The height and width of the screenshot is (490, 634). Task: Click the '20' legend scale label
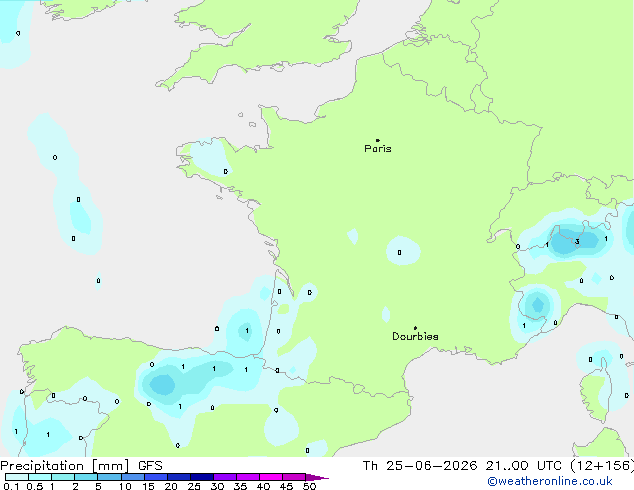click(171, 486)
